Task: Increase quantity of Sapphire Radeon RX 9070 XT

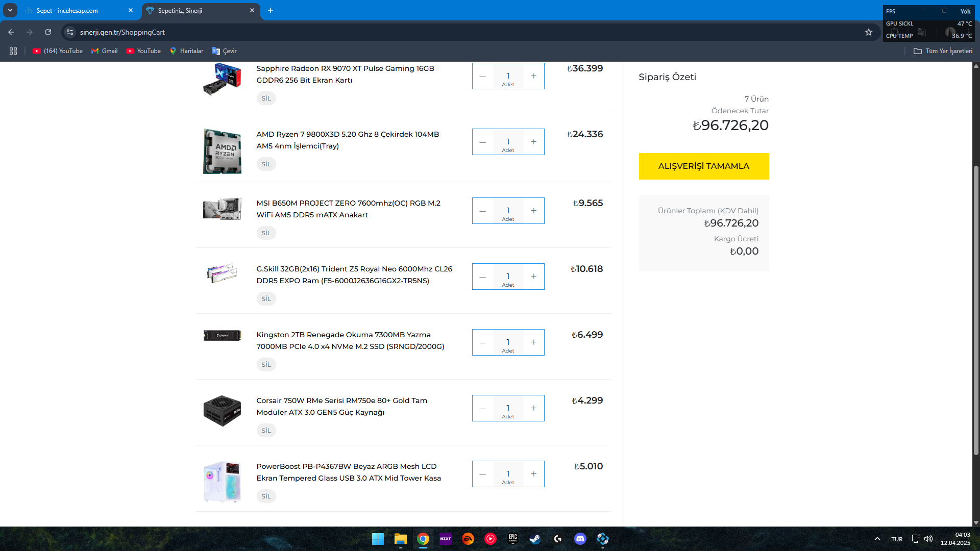Action: (533, 76)
